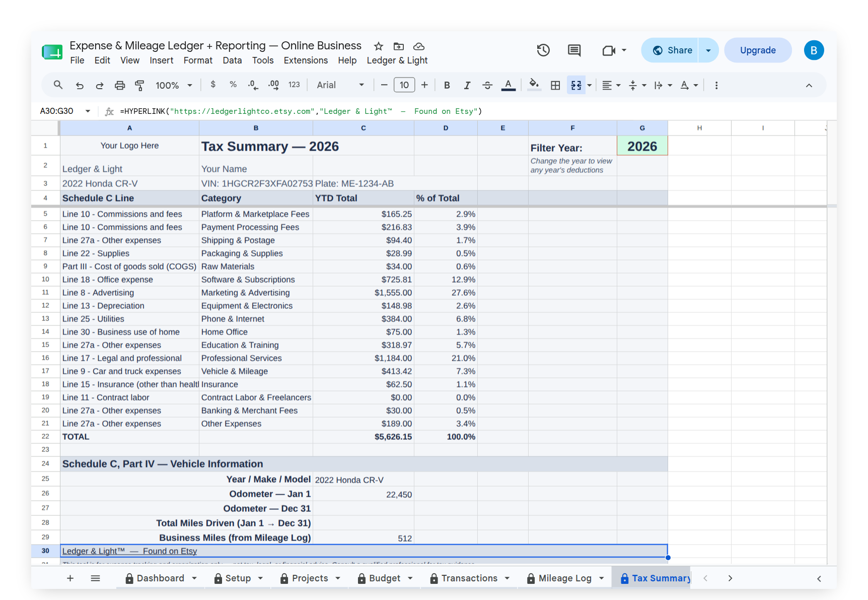Screen dimensions: 868x600
Task: Open the all sheets list icon
Action: [95, 578]
